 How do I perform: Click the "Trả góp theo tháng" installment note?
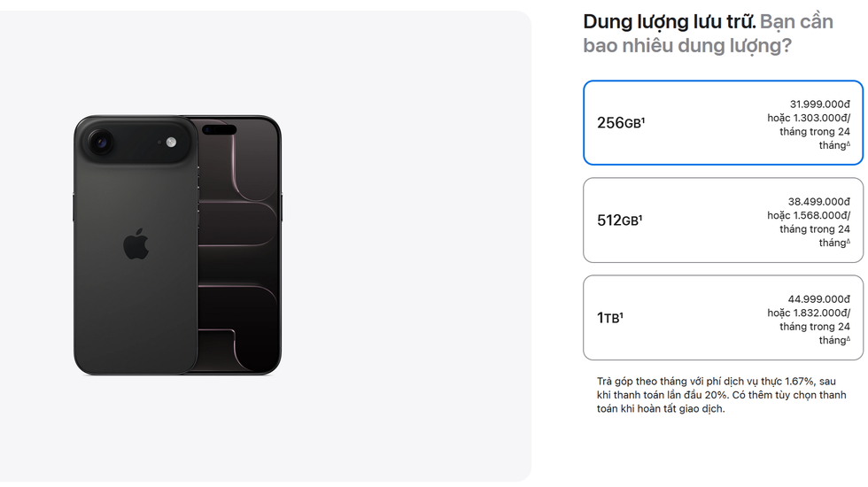(x=721, y=395)
